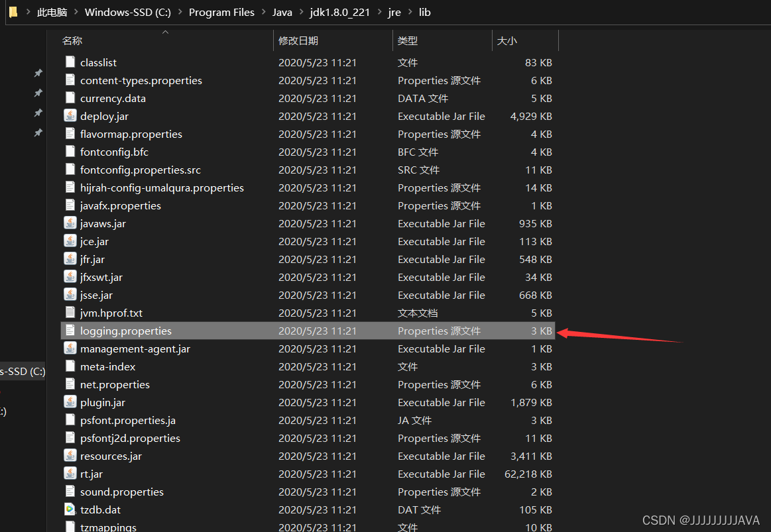Click the meta-index file icon

point(70,366)
